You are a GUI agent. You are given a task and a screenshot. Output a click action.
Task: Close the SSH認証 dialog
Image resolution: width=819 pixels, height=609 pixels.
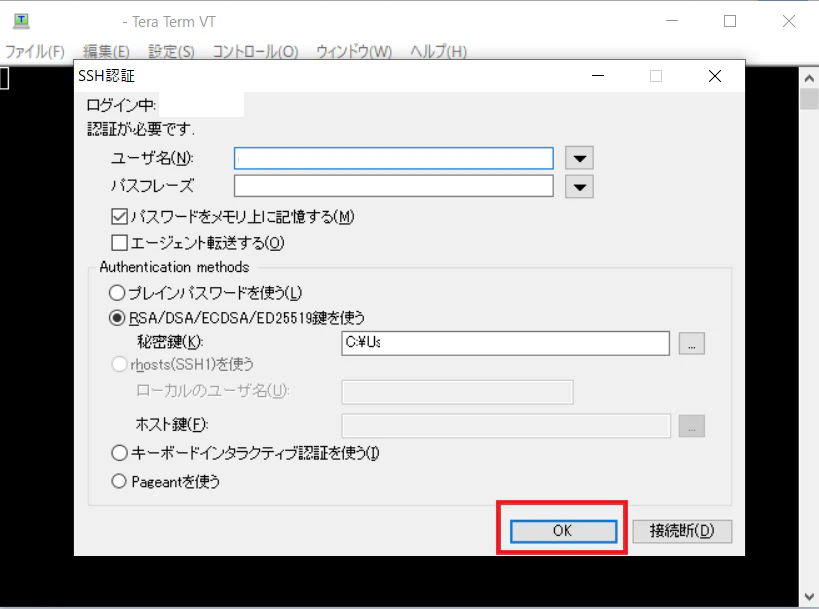(715, 76)
